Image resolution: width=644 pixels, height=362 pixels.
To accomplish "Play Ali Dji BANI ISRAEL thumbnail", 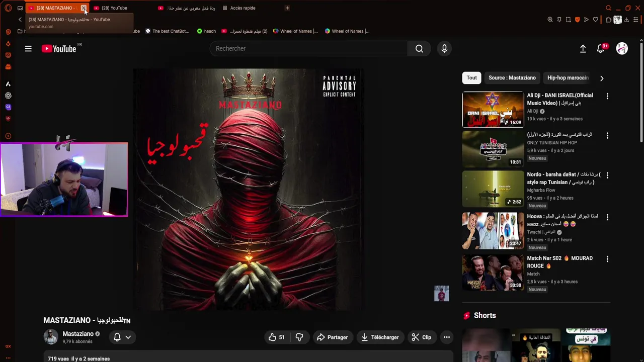I will (493, 110).
